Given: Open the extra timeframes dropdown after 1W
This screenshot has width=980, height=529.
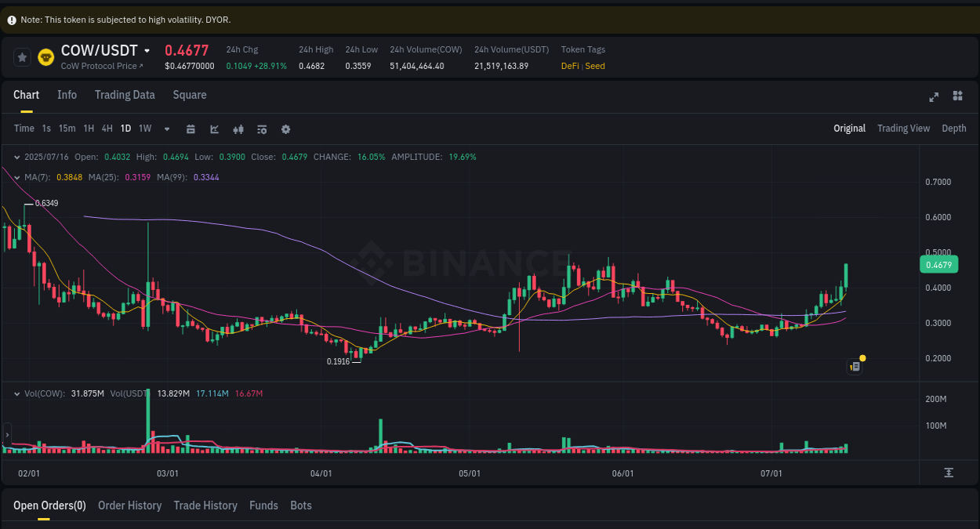Looking at the screenshot, I should pyautogui.click(x=166, y=129).
